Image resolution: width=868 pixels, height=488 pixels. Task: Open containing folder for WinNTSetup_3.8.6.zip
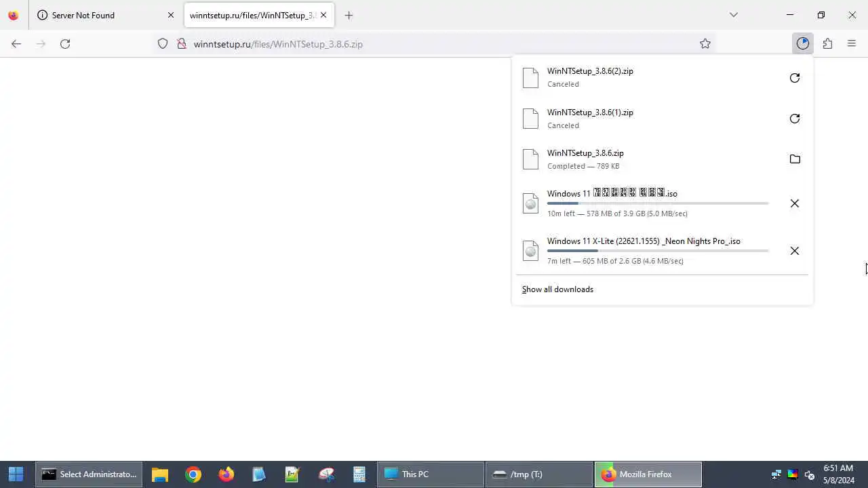(795, 159)
